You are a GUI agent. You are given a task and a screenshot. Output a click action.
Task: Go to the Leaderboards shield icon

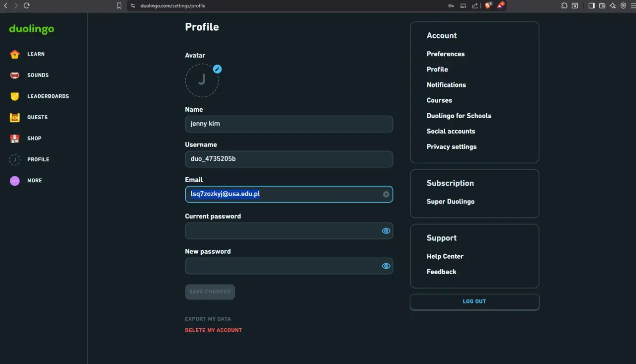coord(15,96)
